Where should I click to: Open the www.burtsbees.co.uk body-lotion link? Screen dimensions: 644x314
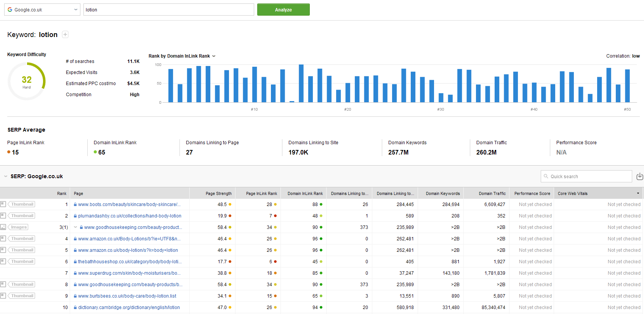(127, 296)
